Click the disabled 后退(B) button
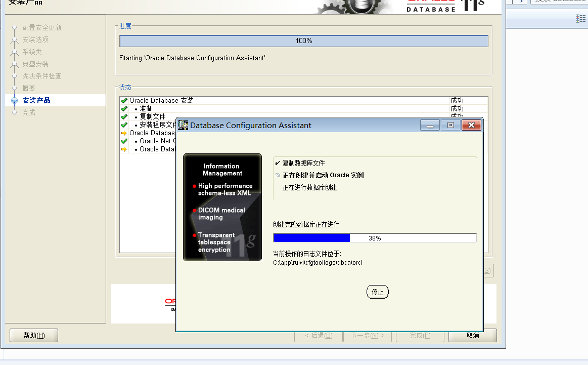 pos(319,336)
